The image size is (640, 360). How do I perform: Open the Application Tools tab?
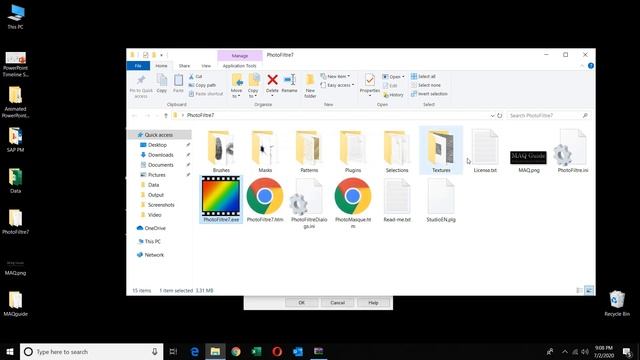pos(240,66)
